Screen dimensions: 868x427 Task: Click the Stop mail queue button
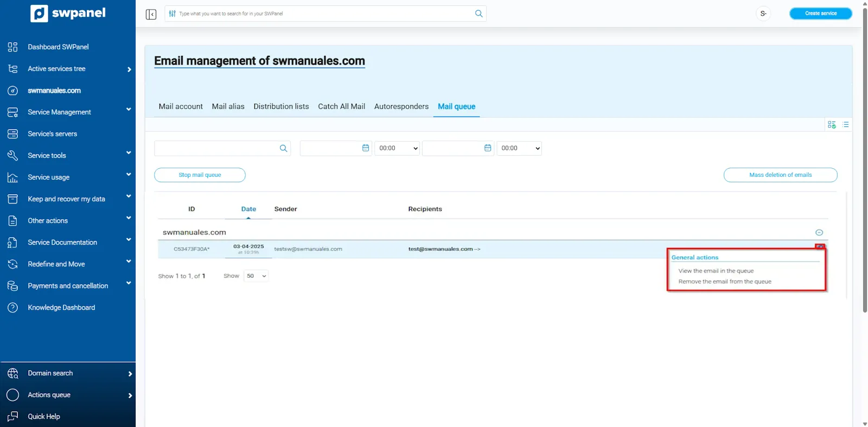pos(200,175)
